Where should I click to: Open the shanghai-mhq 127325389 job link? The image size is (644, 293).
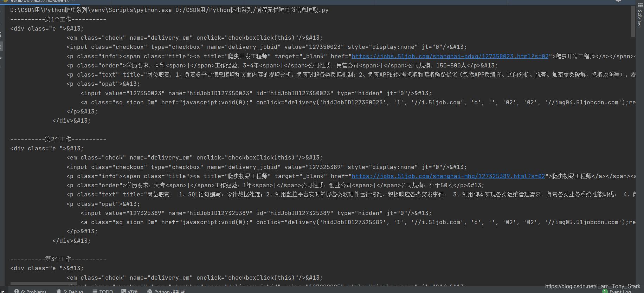coord(448,176)
